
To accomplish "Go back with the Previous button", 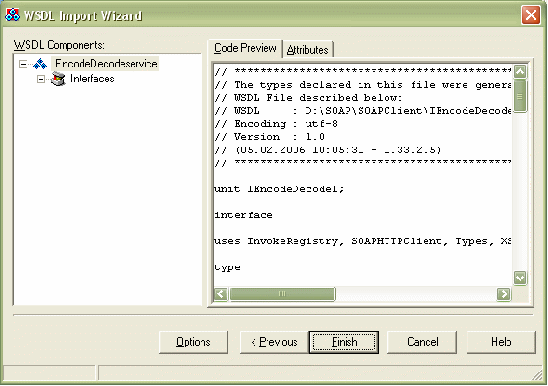I will point(274,342).
